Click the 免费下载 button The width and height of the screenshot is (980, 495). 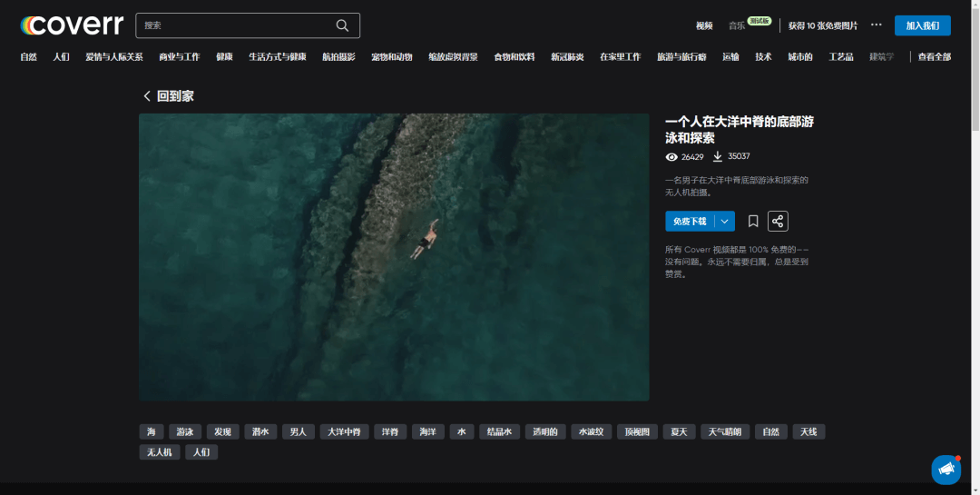690,221
